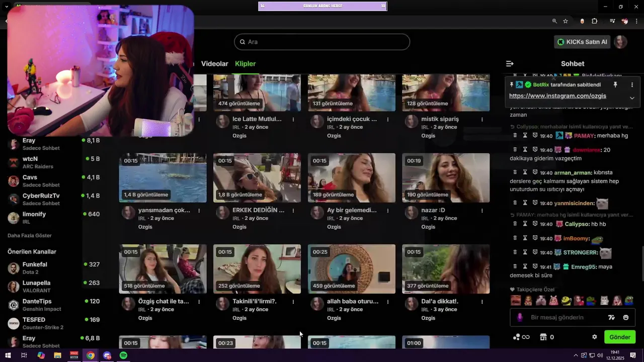Open options for yansımadan çok... clip
This screenshot has width=644, height=362.
pyautogui.click(x=199, y=211)
